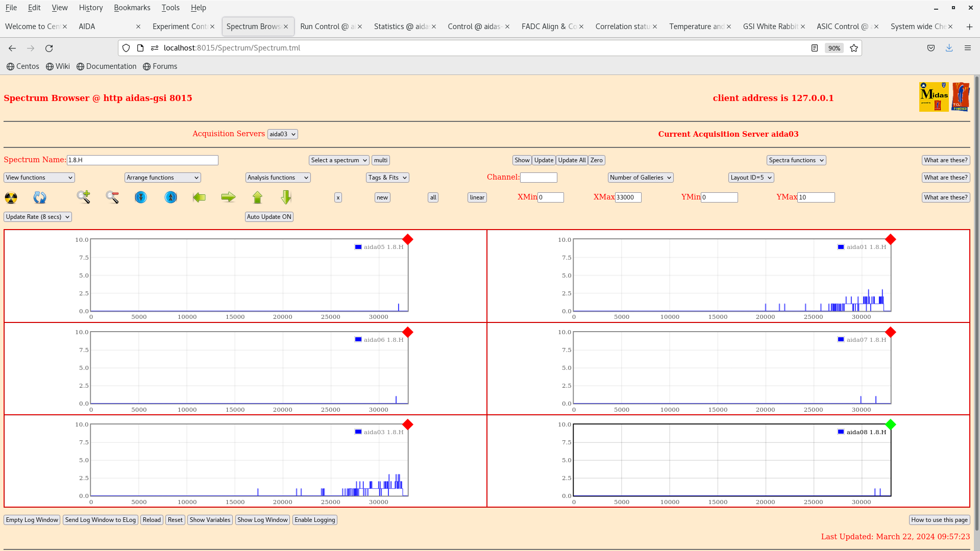
Task: Select the green diamond on aida08 plot
Action: click(891, 424)
